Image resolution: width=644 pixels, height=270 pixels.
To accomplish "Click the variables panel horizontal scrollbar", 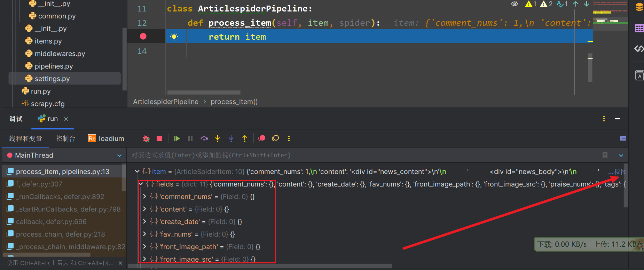I will click(260, 266).
